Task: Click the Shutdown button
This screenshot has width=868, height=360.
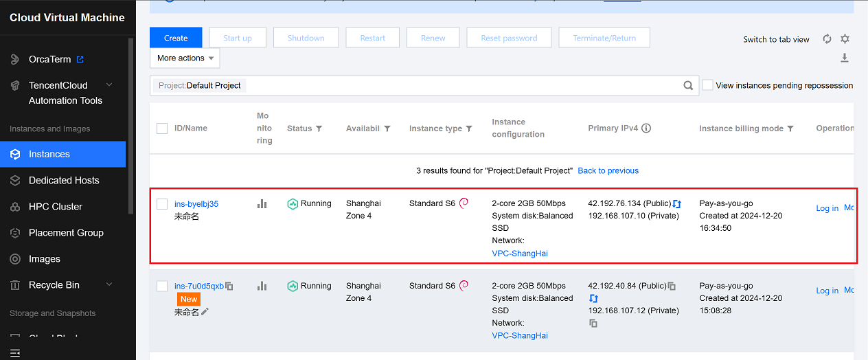Action: (306, 38)
